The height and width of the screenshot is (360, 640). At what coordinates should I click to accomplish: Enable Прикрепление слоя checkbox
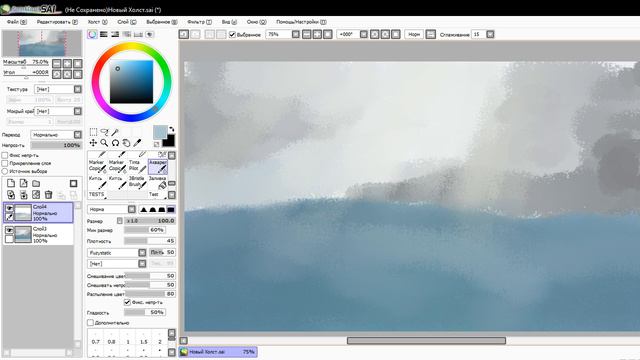coord(5,163)
